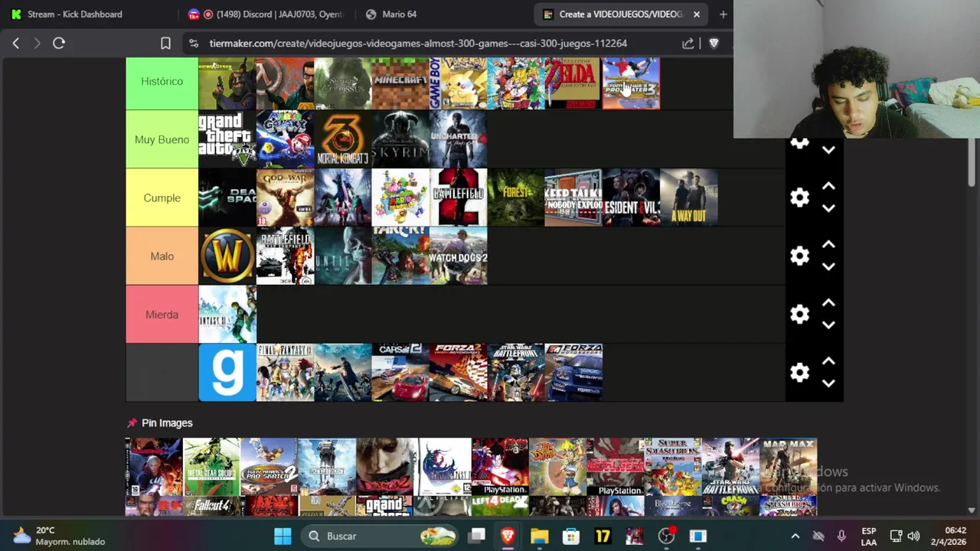The image size is (980, 551).
Task: Edit the Cumple tier label
Action: click(x=162, y=197)
